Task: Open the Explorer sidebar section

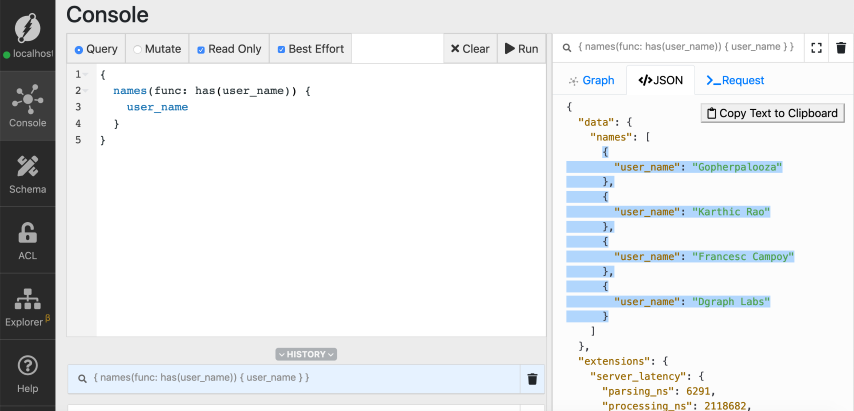Action: pyautogui.click(x=27, y=306)
